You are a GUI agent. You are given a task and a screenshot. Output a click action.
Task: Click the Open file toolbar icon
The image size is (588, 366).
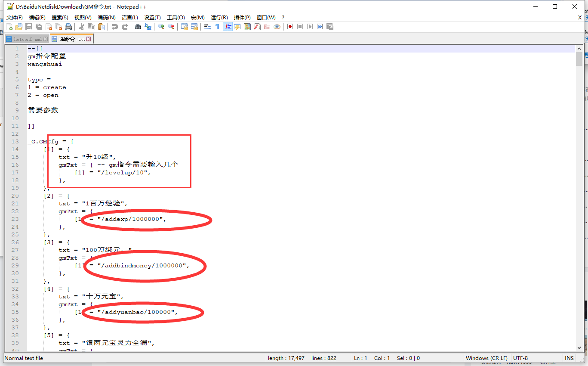pyautogui.click(x=18, y=27)
